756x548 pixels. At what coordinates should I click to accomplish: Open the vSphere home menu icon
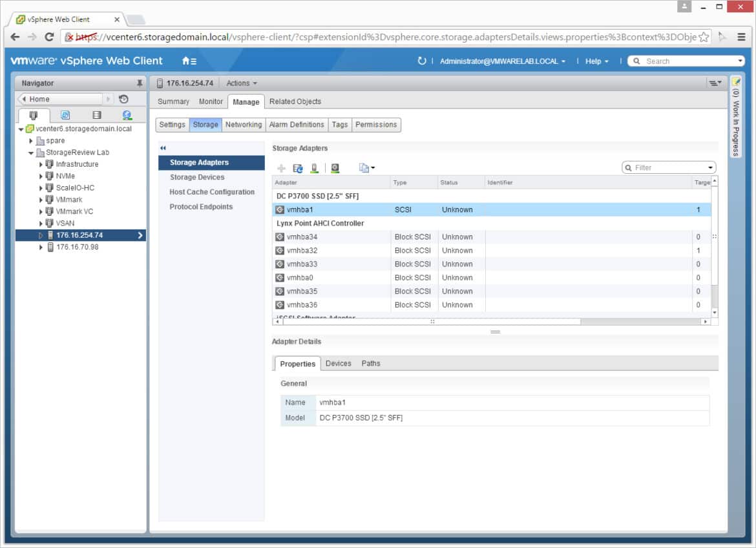[x=189, y=61]
